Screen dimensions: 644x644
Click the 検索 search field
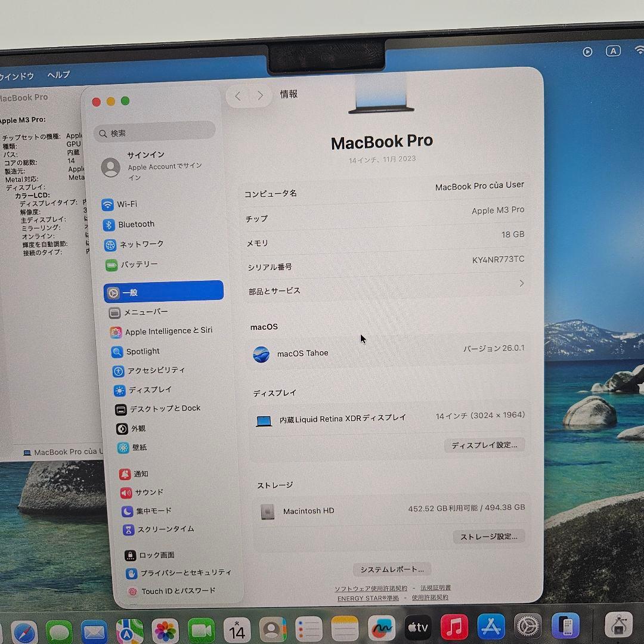pyautogui.click(x=154, y=131)
